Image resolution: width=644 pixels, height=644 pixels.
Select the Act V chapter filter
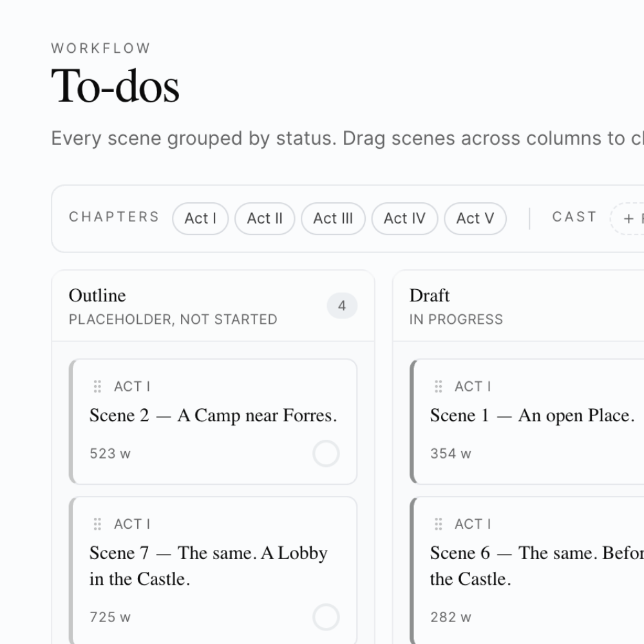pyautogui.click(x=475, y=218)
